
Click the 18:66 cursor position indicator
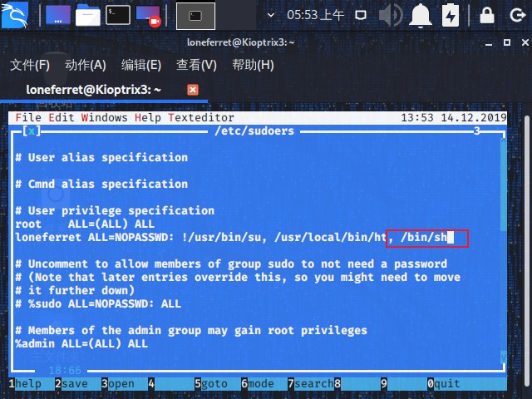(65, 370)
